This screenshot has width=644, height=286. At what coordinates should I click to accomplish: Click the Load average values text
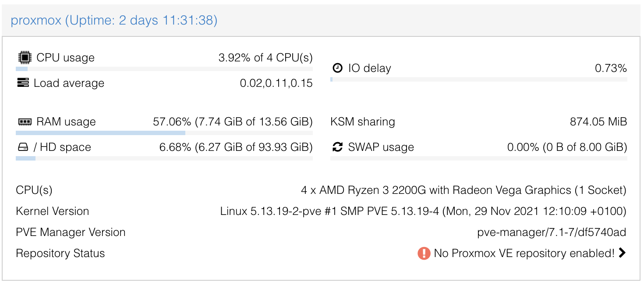276,83
